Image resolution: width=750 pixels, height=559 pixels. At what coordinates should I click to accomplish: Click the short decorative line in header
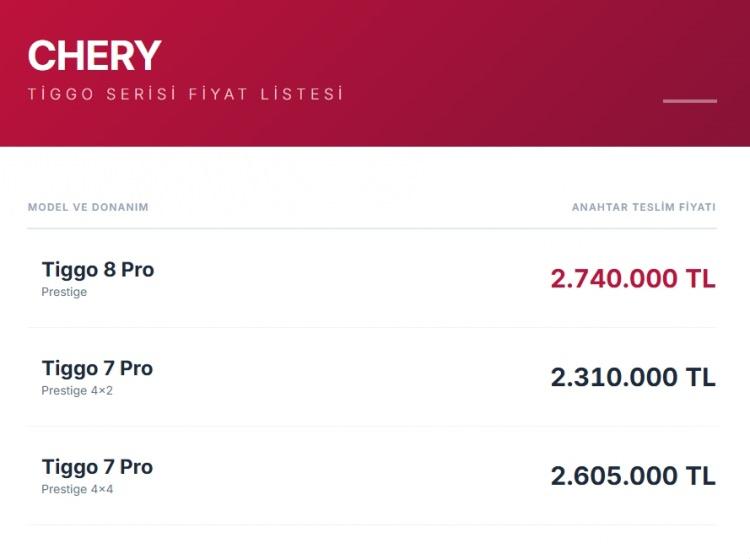pos(689,101)
